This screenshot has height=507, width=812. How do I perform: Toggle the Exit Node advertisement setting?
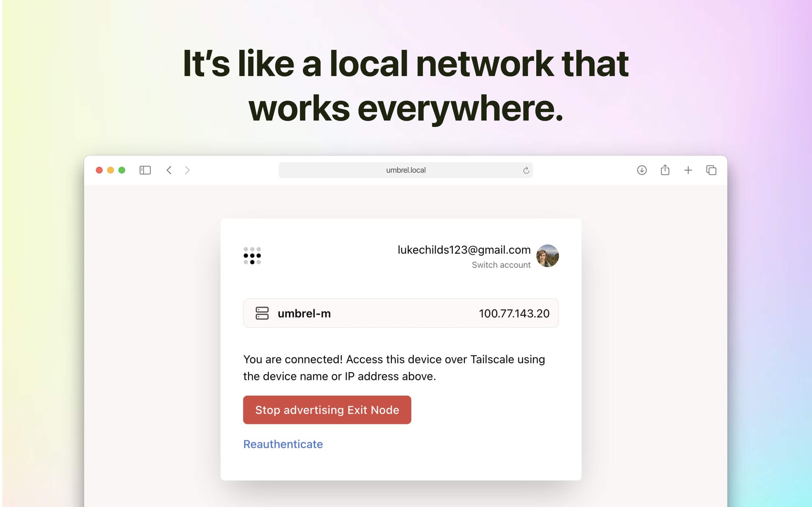coord(327,410)
